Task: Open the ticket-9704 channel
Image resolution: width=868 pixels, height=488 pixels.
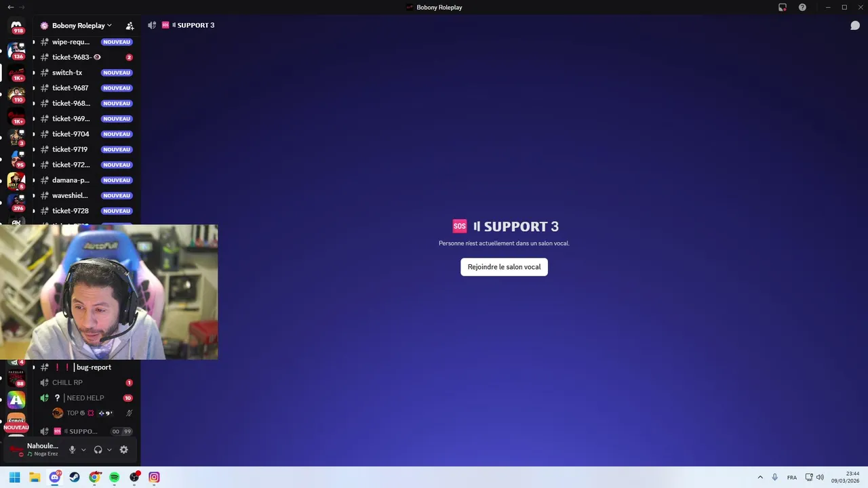Action: [86, 134]
